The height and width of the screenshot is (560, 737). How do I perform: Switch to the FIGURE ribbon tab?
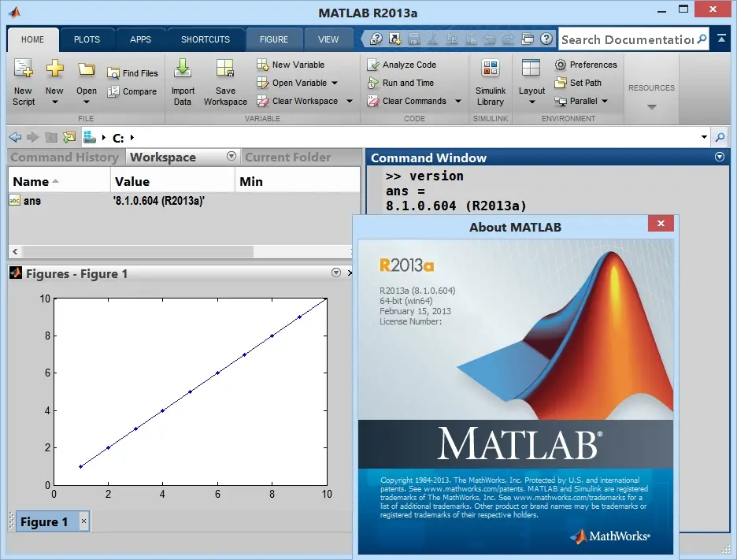coord(273,39)
